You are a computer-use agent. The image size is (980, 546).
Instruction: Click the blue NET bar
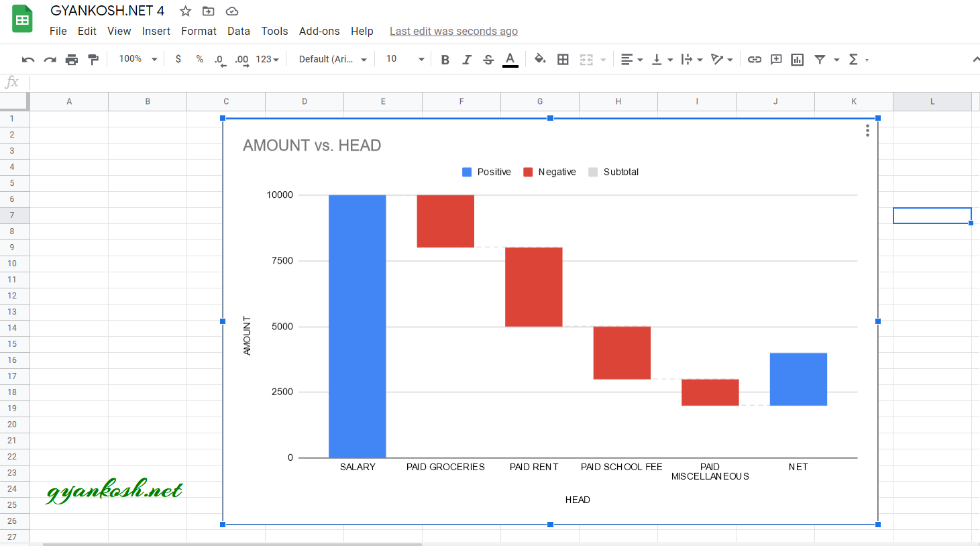[x=798, y=379]
